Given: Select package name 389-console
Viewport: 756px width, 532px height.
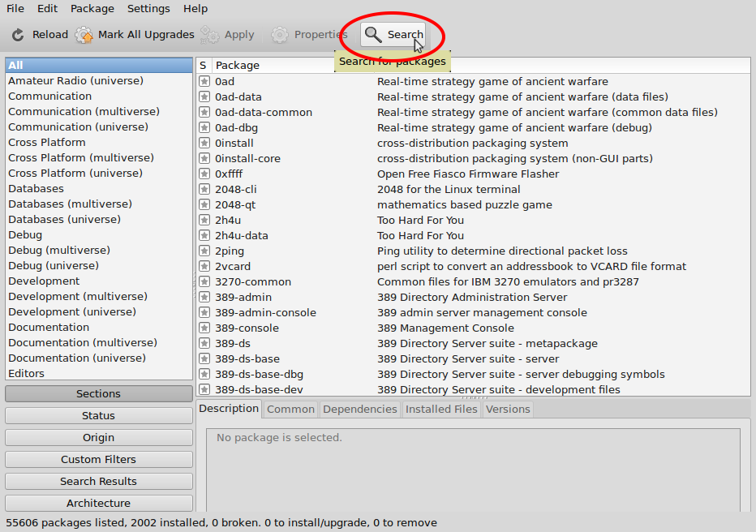Looking at the screenshot, I should coord(247,328).
